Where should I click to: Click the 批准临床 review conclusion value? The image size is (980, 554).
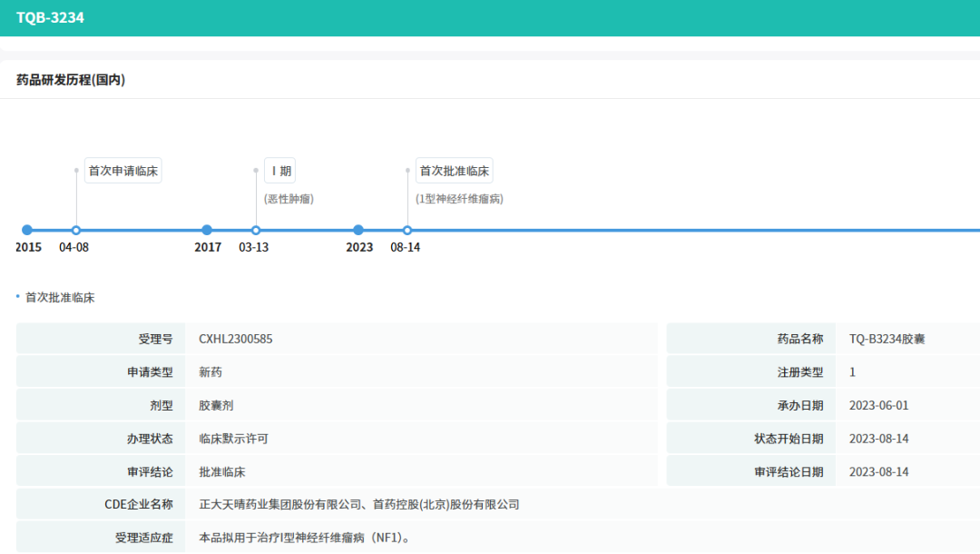pyautogui.click(x=222, y=471)
